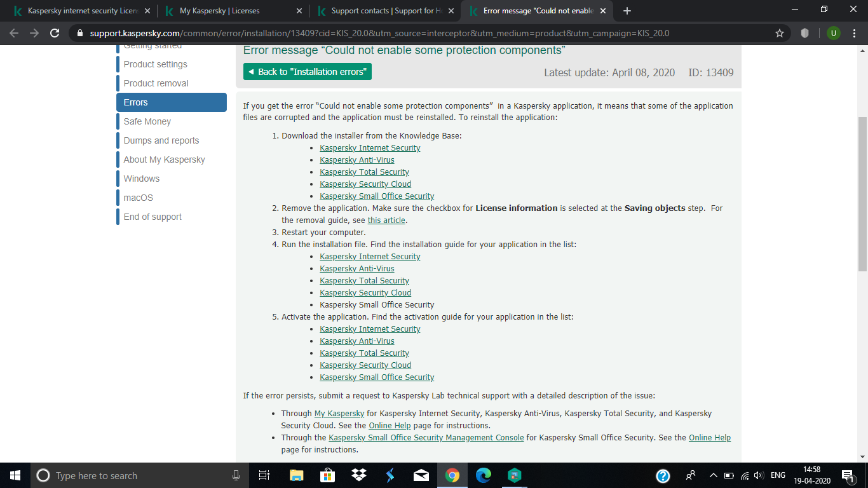This screenshot has height=488, width=868.
Task: Bookmark this page with the star icon
Action: (x=780, y=33)
